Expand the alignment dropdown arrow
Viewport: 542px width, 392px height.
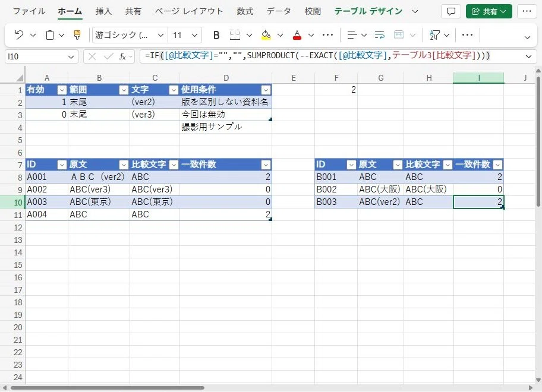coord(364,35)
